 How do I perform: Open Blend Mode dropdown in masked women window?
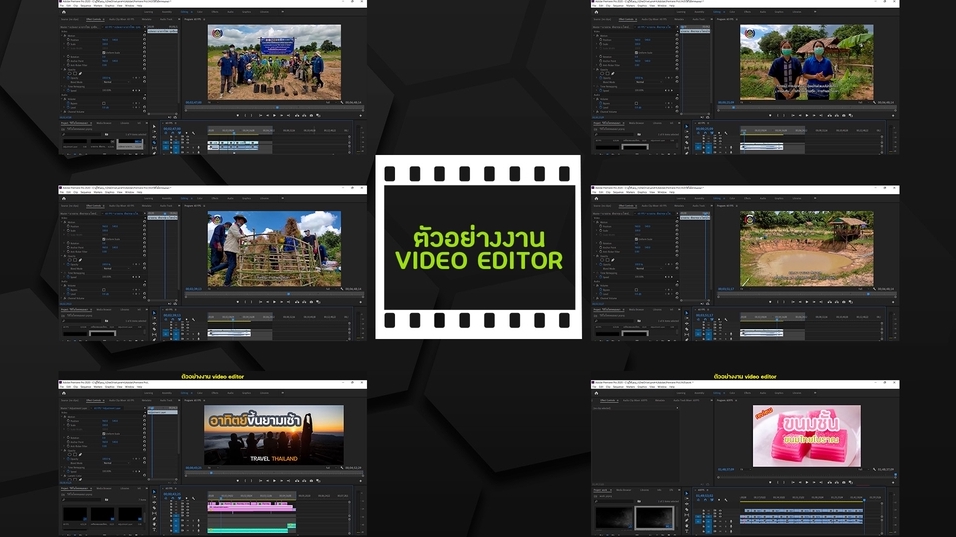[x=648, y=82]
